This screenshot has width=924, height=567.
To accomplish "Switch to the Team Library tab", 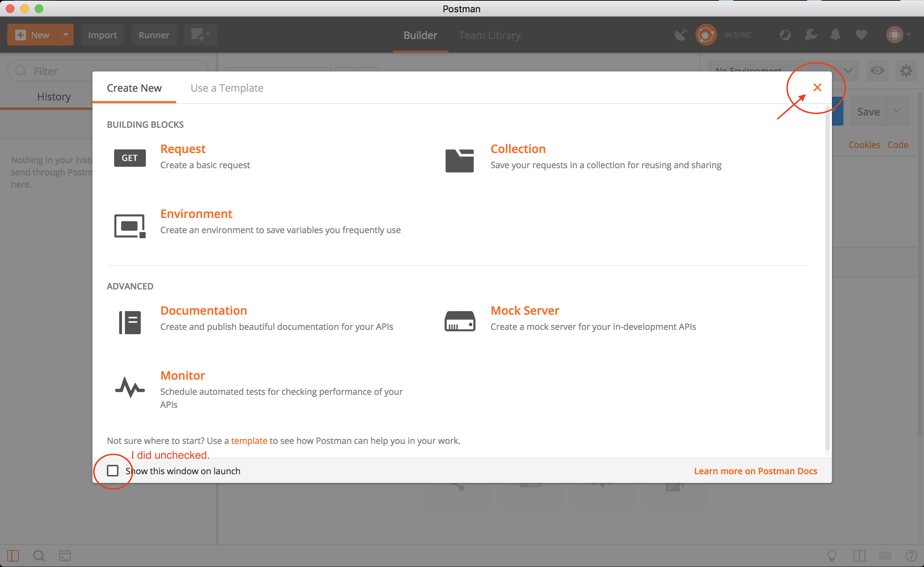I will [490, 35].
